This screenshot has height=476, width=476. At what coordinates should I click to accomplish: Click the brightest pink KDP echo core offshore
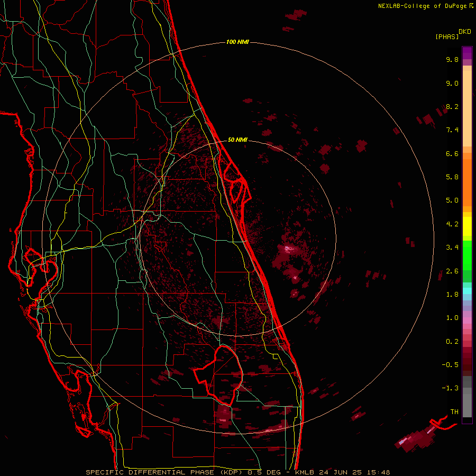pos(288,250)
